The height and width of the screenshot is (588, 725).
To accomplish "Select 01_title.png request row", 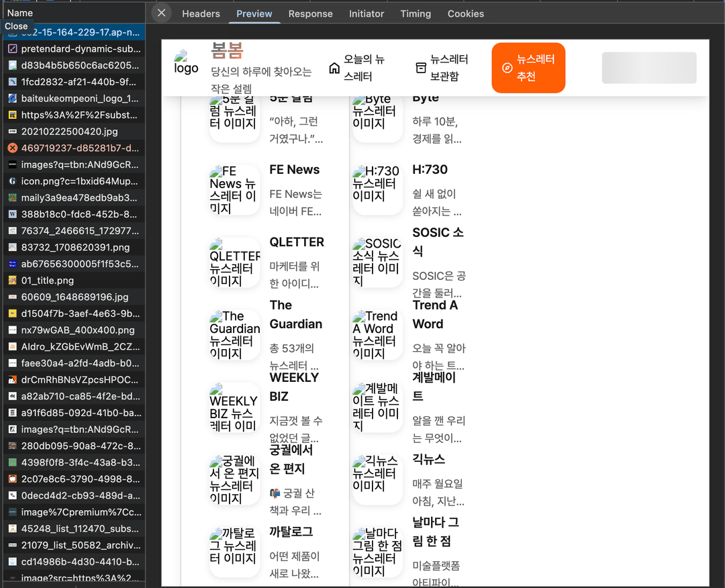I will tap(74, 281).
